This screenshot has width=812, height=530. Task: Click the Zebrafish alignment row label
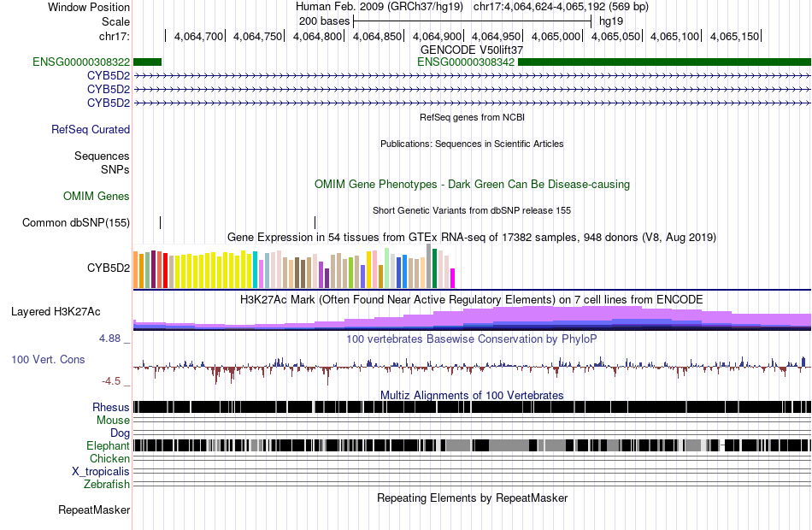tap(107, 484)
